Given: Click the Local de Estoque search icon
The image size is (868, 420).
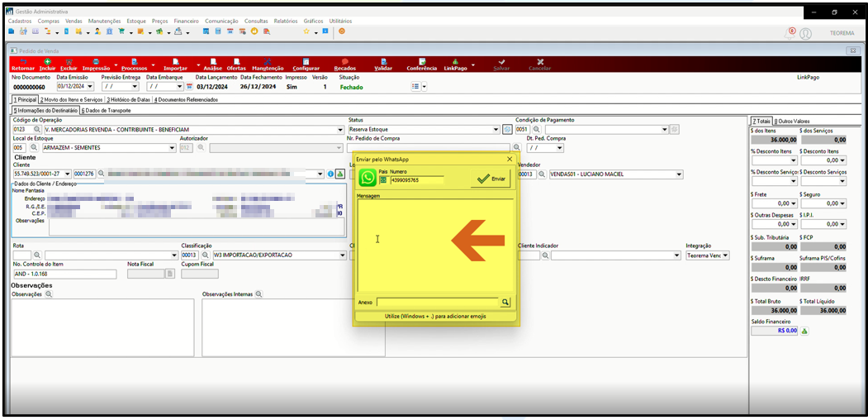Looking at the screenshot, I should pos(34,148).
